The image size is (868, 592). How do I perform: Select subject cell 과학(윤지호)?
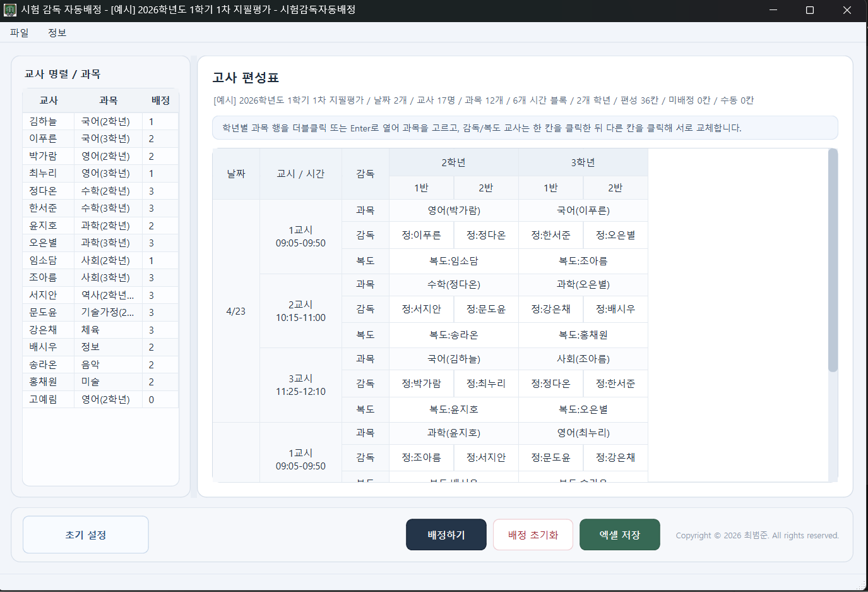coord(454,433)
